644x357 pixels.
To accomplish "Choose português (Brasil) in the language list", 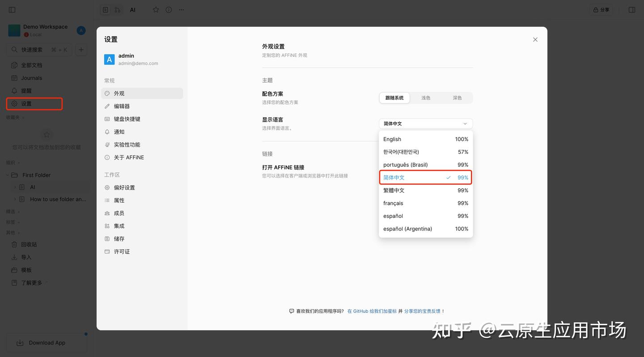I will 426,165.
